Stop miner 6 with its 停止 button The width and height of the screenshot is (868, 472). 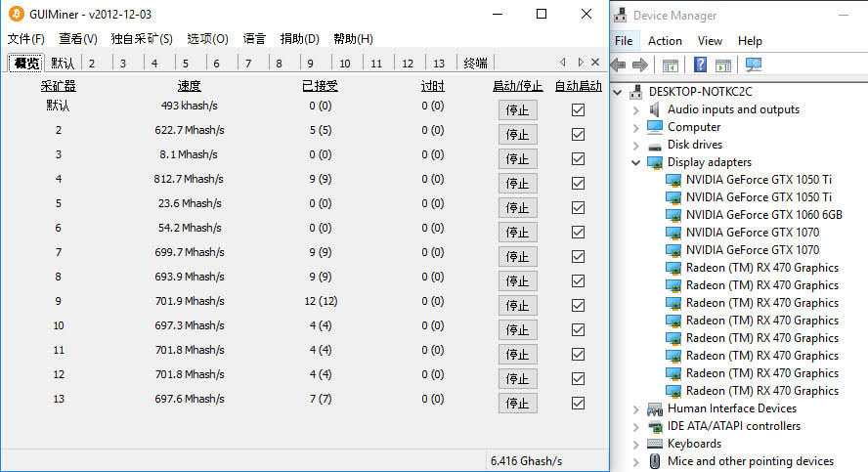518,233
